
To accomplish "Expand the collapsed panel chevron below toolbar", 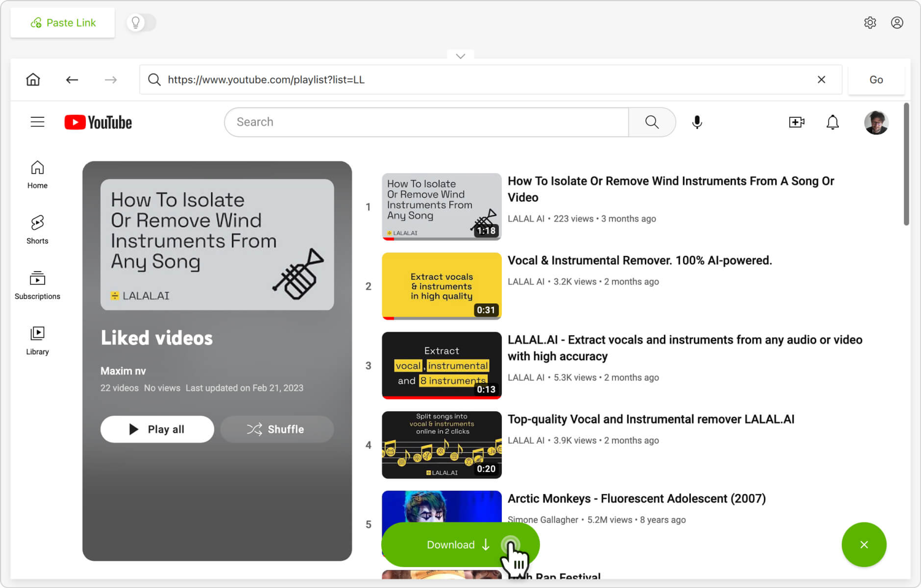I will coord(460,56).
